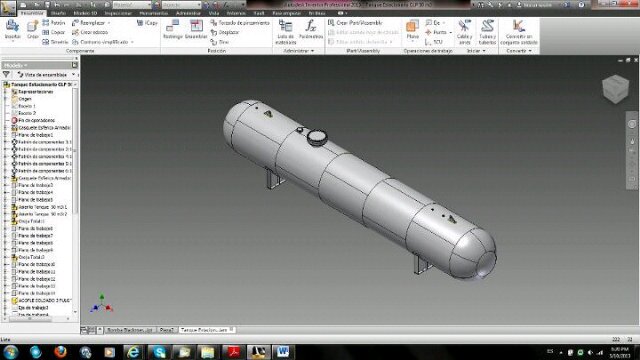Click the browser filter funnel icon
Image resolution: width=640 pixels, height=360 pixels.
6,75
